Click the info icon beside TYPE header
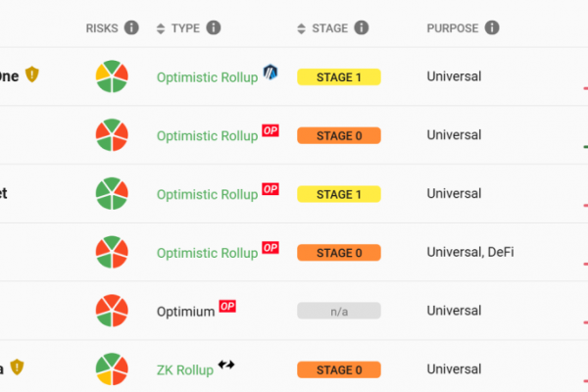The width and height of the screenshot is (588, 392). (x=214, y=27)
